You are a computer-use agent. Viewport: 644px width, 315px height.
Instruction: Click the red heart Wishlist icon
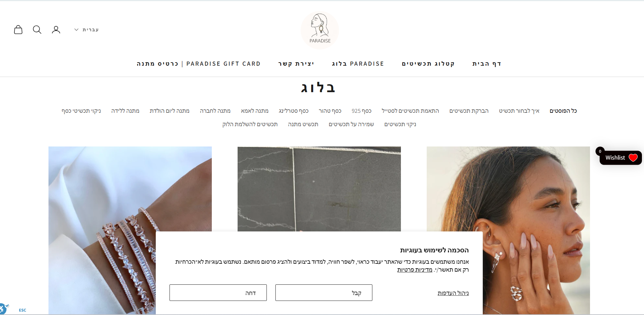(x=633, y=157)
